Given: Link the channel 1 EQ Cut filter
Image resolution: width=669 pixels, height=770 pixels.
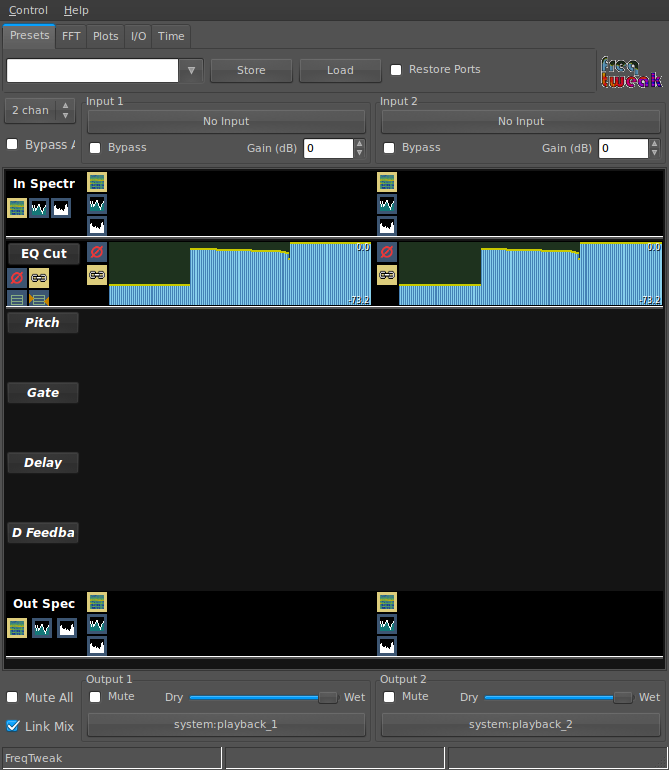Looking at the screenshot, I should tap(97, 275).
